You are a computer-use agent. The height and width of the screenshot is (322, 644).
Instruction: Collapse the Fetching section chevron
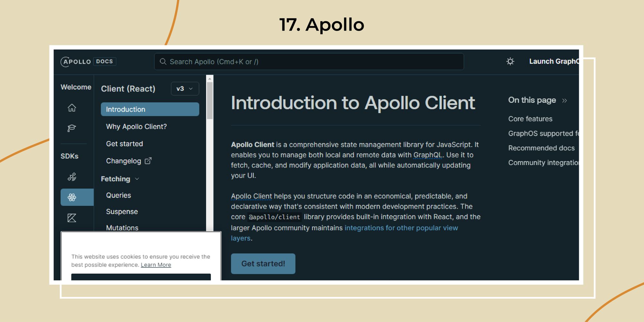137,179
